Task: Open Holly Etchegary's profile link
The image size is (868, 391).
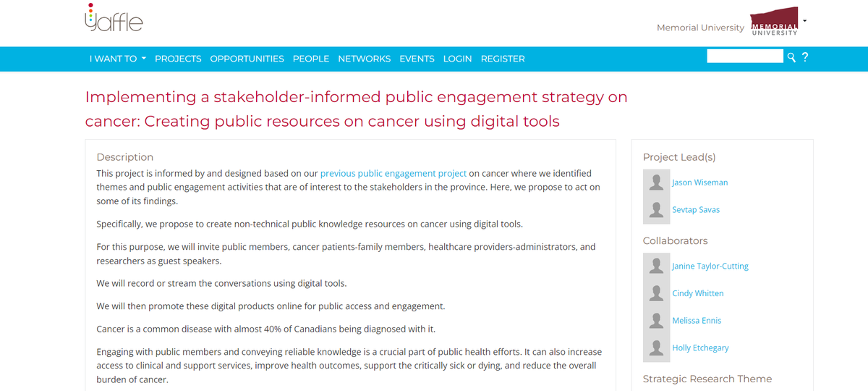Action: pyautogui.click(x=700, y=348)
